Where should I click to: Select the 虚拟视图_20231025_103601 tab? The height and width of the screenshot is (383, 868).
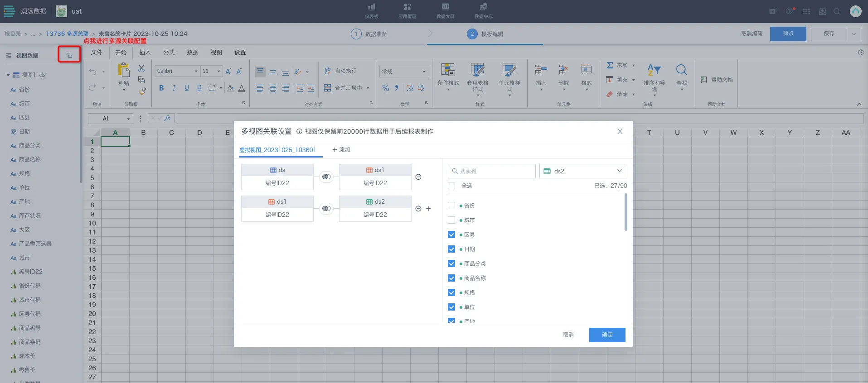tap(277, 150)
